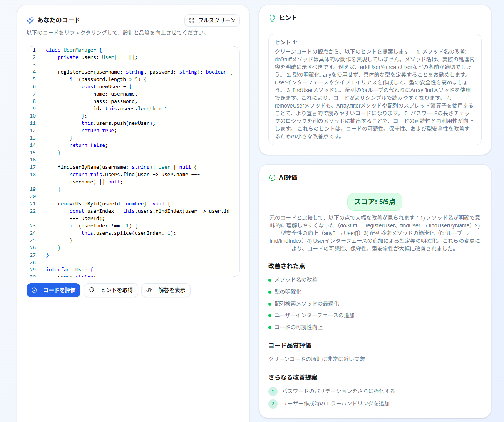Viewport: 504px width, 422px height.
Task: Click the ヒント 1: label
Action: point(286,42)
